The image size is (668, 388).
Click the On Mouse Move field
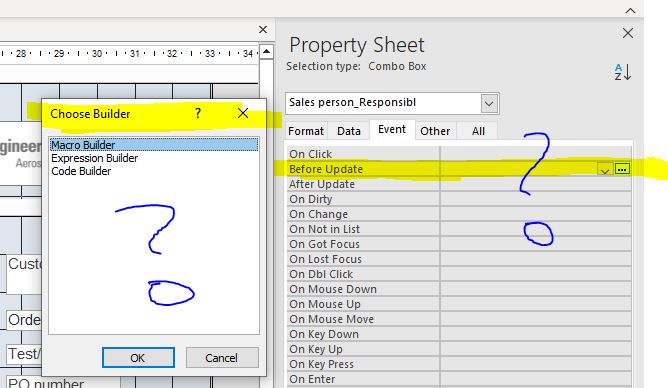536,319
